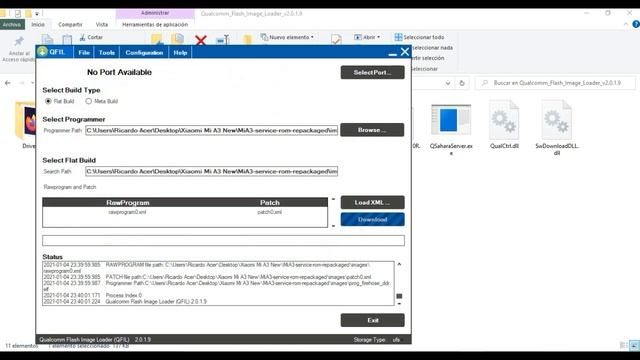Image resolution: width=640 pixels, height=360 pixels.
Task: Open the Abrir dropdown in Explorer ribbon
Action: tap(367, 37)
